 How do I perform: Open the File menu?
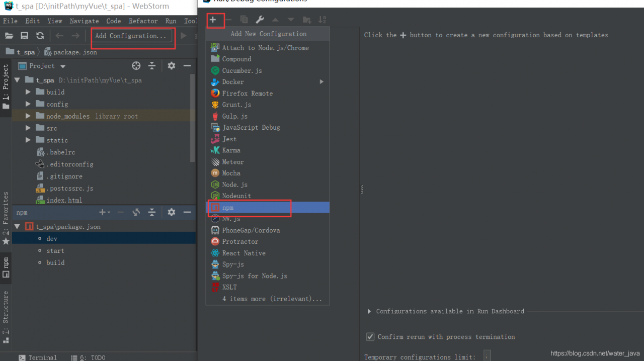(x=10, y=21)
